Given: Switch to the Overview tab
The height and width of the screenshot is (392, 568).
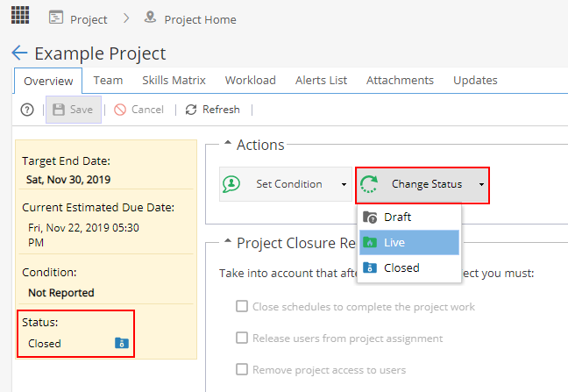Looking at the screenshot, I should (x=48, y=81).
